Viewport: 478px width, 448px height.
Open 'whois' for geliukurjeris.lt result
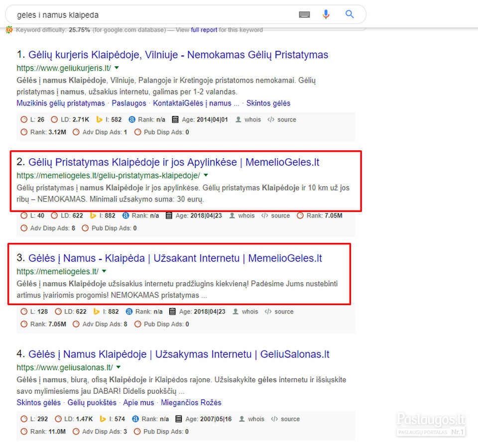pyautogui.click(x=248, y=119)
